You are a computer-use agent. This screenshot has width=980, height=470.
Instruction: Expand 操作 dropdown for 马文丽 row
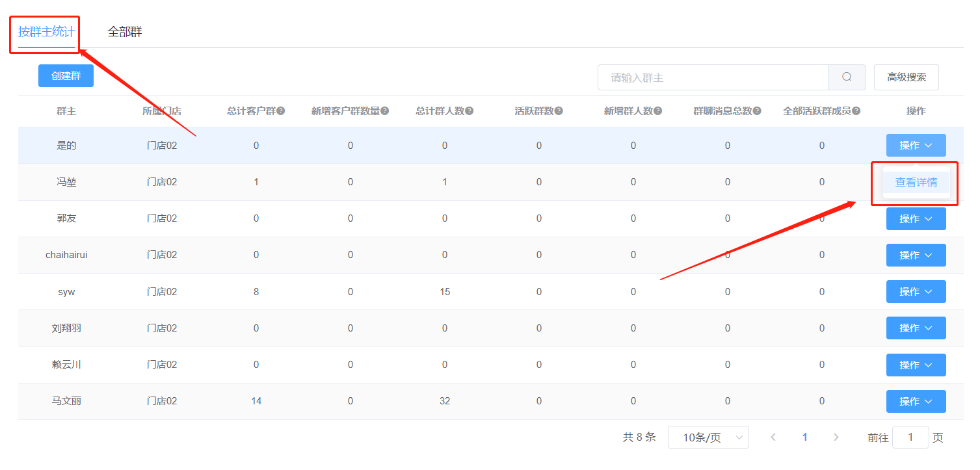tap(916, 402)
